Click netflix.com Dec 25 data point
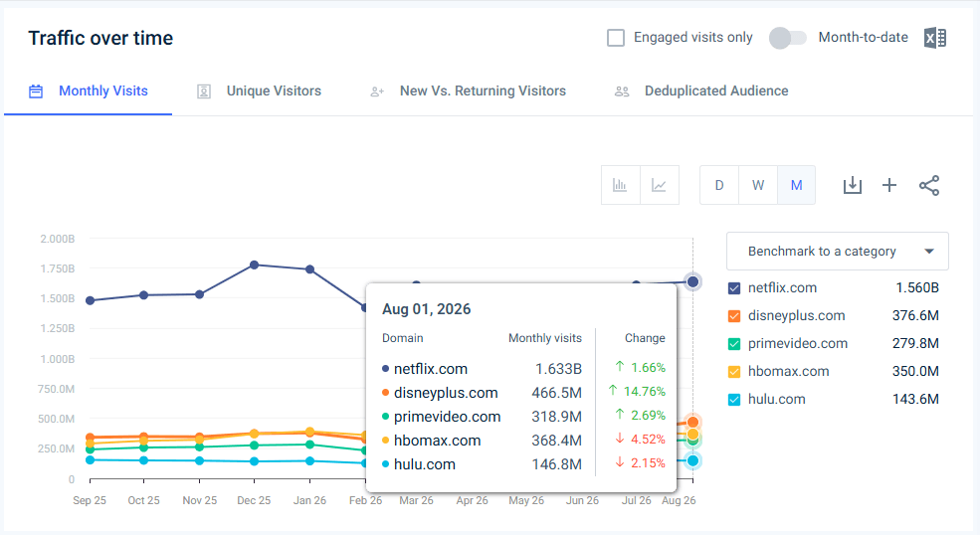Viewport: 980px width, 535px height. click(x=255, y=265)
